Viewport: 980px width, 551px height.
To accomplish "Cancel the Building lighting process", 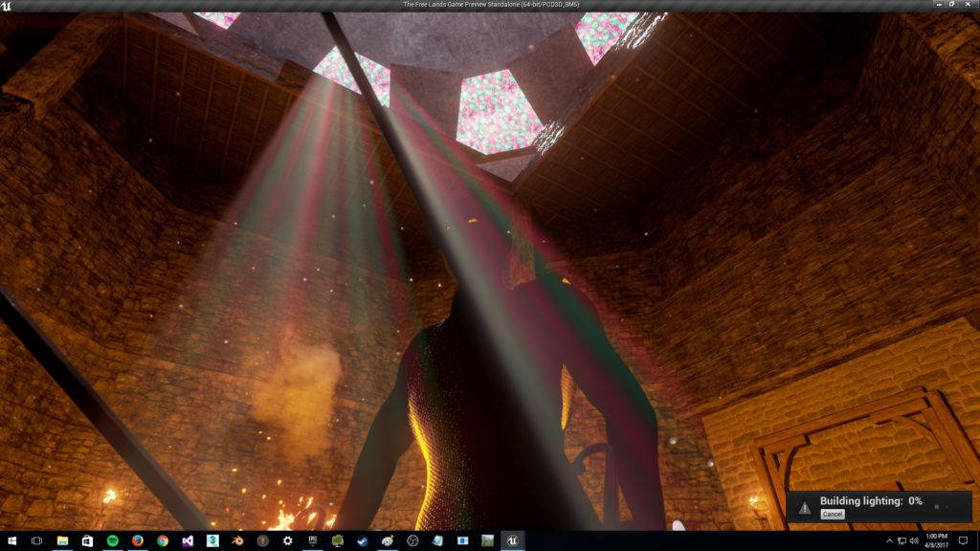I will [x=832, y=514].
